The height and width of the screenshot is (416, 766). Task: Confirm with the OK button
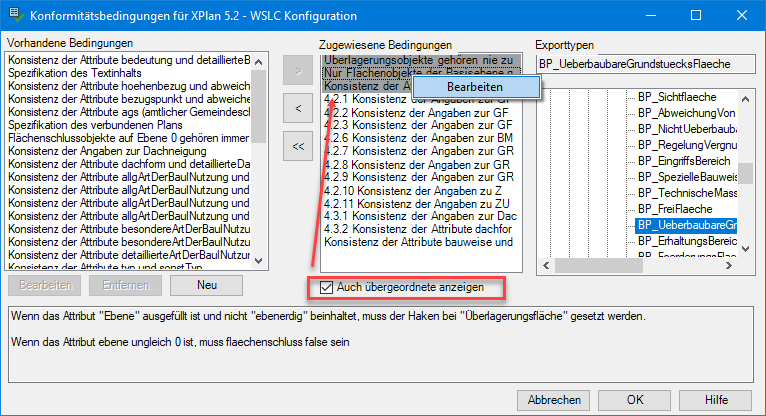(x=634, y=399)
